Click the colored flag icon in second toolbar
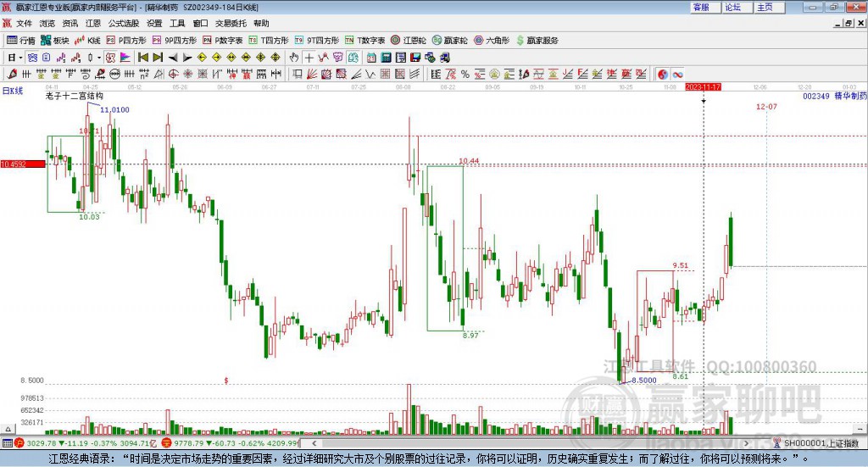 pos(125,58)
